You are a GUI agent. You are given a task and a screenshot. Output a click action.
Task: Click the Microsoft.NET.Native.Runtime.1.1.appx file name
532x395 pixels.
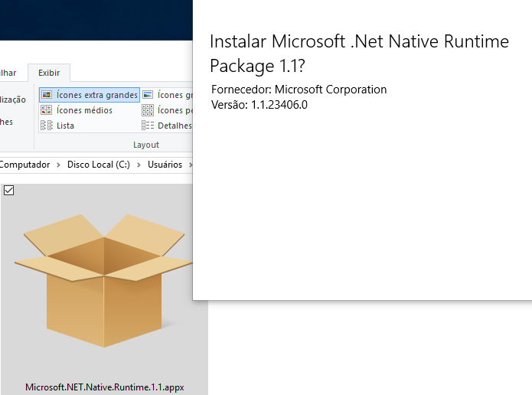105,387
